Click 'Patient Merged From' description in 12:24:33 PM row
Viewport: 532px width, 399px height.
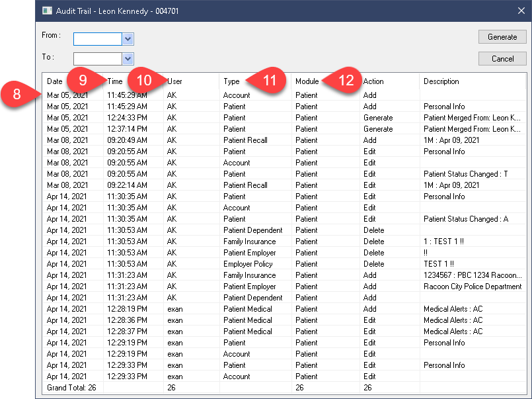coord(472,118)
